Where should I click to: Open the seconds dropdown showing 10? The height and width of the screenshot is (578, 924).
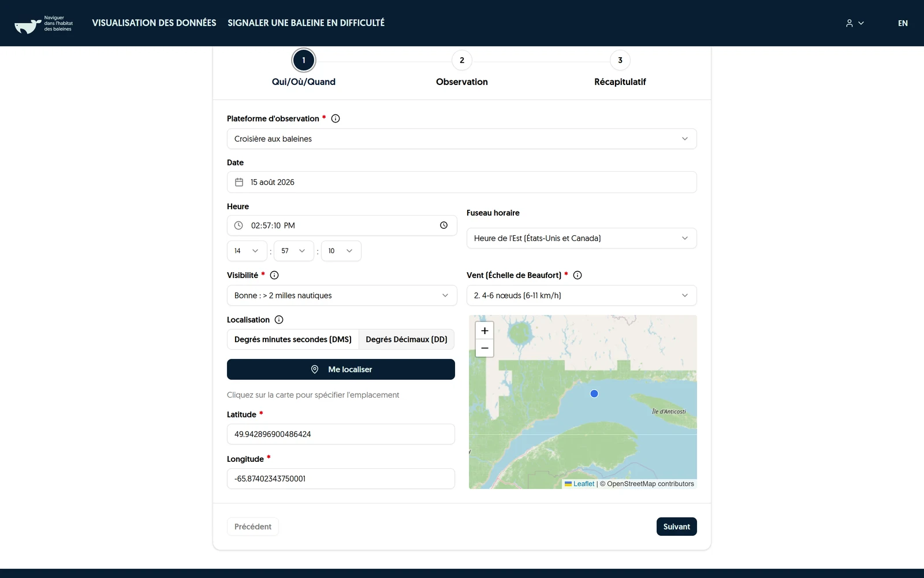(341, 251)
